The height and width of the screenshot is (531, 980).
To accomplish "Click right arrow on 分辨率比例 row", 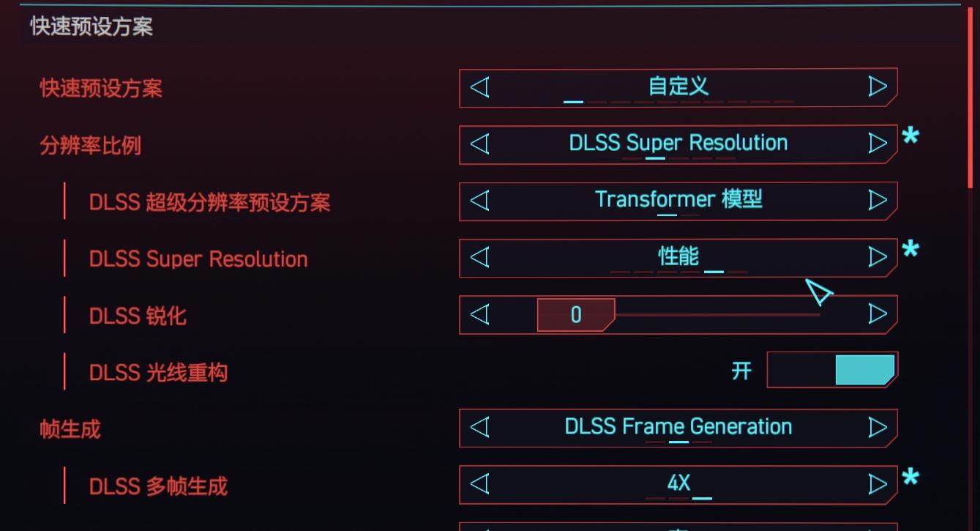I will click(878, 144).
